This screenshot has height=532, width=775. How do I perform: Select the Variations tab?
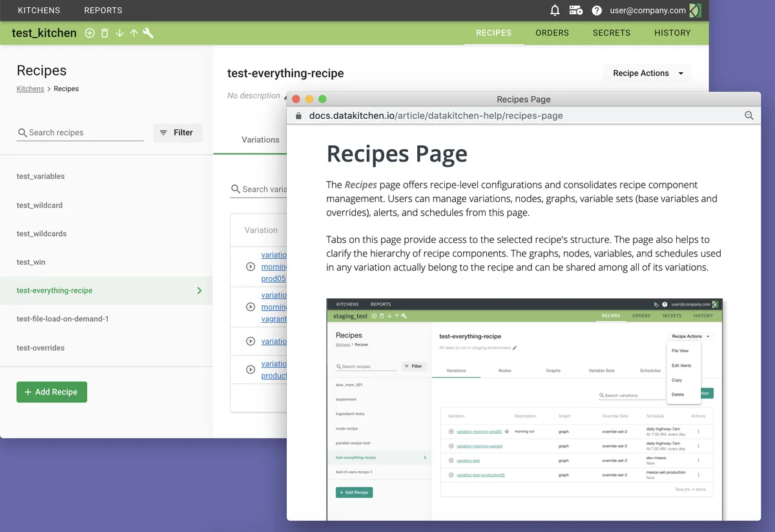coord(260,139)
